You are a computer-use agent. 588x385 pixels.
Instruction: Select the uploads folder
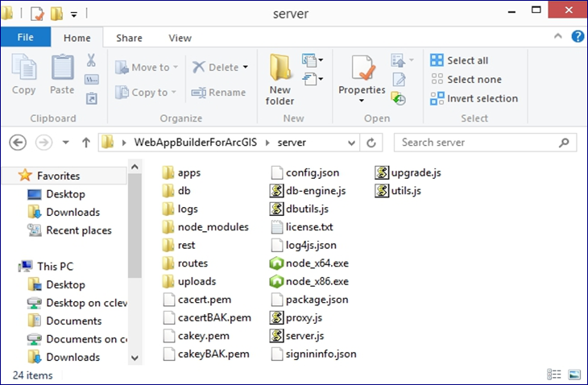pos(189,282)
